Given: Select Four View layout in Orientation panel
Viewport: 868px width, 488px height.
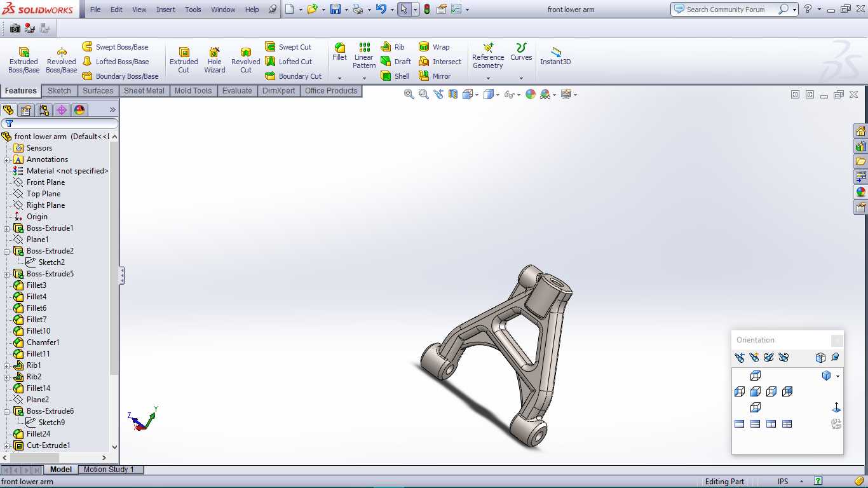Looking at the screenshot, I should (x=787, y=424).
